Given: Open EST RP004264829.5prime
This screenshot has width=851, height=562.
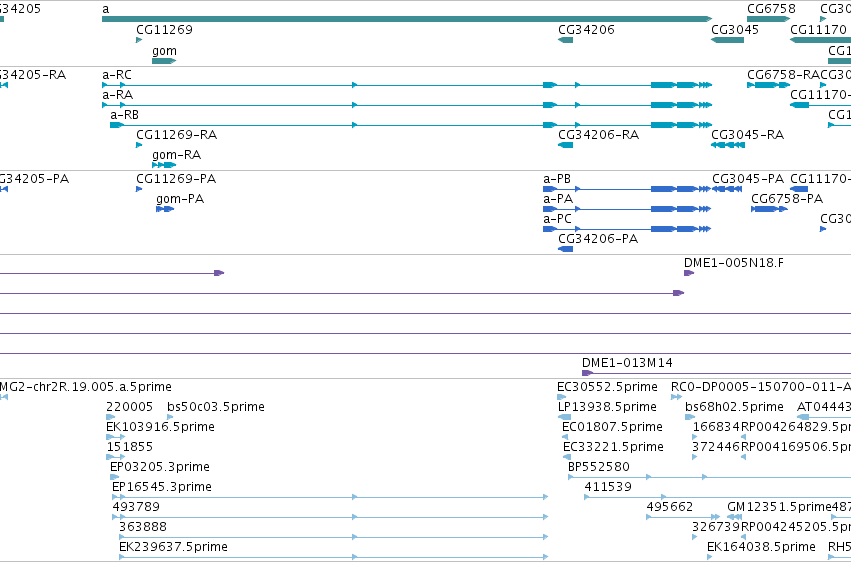Looking at the screenshot, I should (x=744, y=437).
